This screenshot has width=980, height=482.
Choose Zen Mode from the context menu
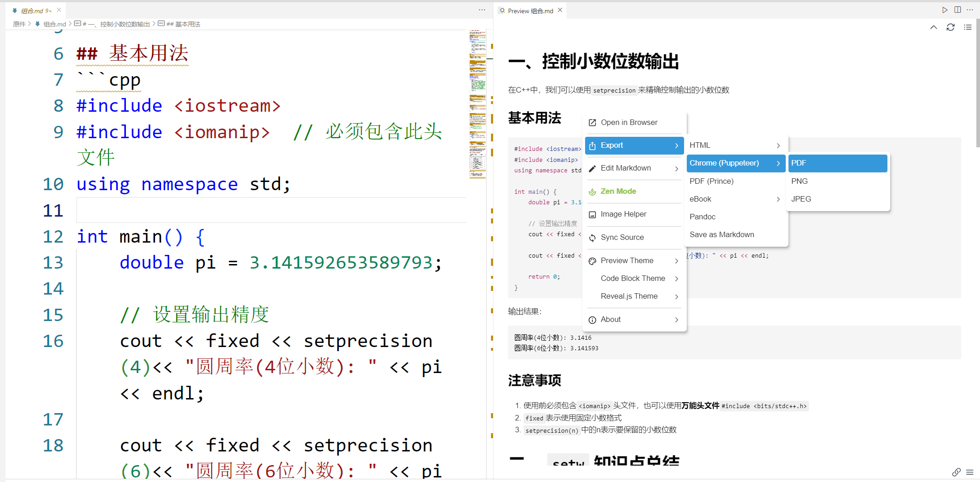[635, 192]
